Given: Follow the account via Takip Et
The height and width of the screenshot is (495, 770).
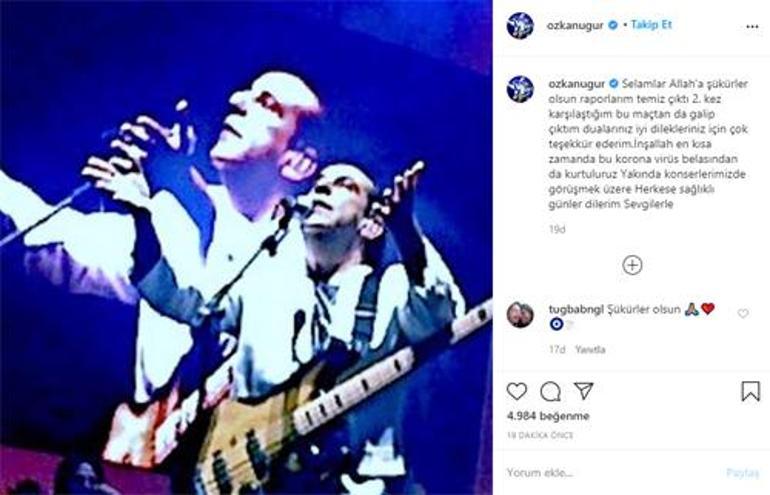Looking at the screenshot, I should click(651, 25).
